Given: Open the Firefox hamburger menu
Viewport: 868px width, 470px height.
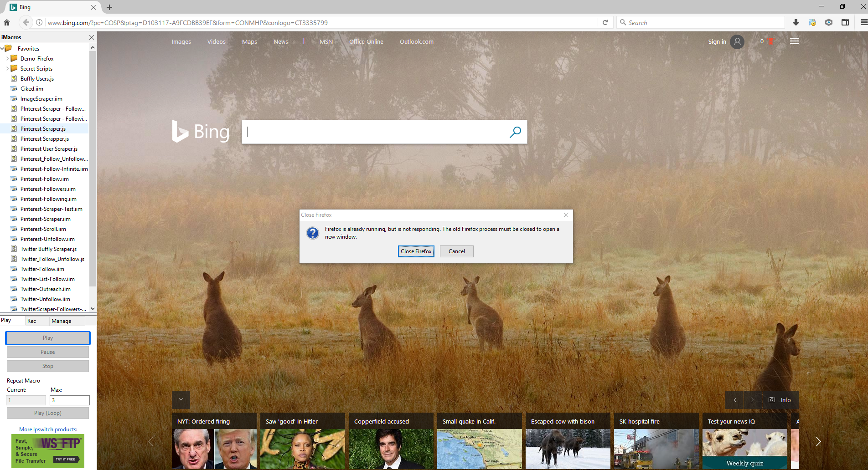Looking at the screenshot, I should click(863, 22).
